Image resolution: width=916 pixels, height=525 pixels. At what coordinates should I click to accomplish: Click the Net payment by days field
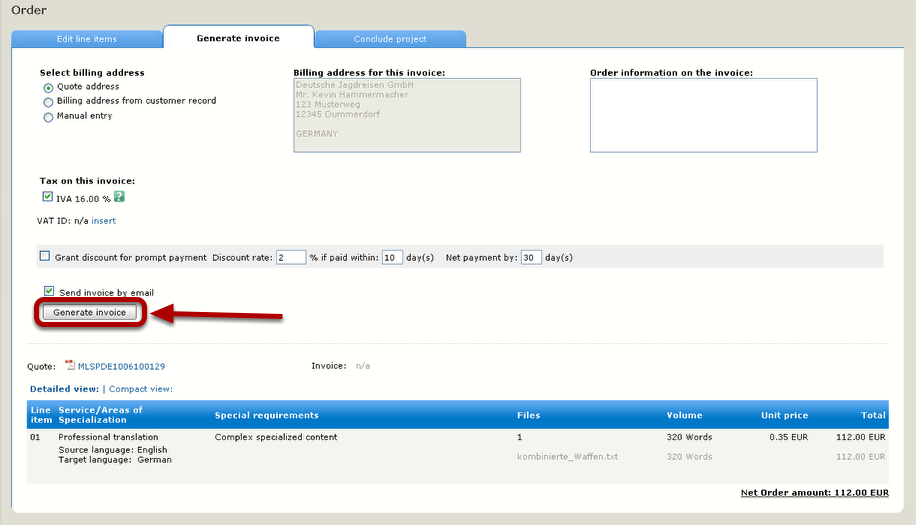coord(531,258)
